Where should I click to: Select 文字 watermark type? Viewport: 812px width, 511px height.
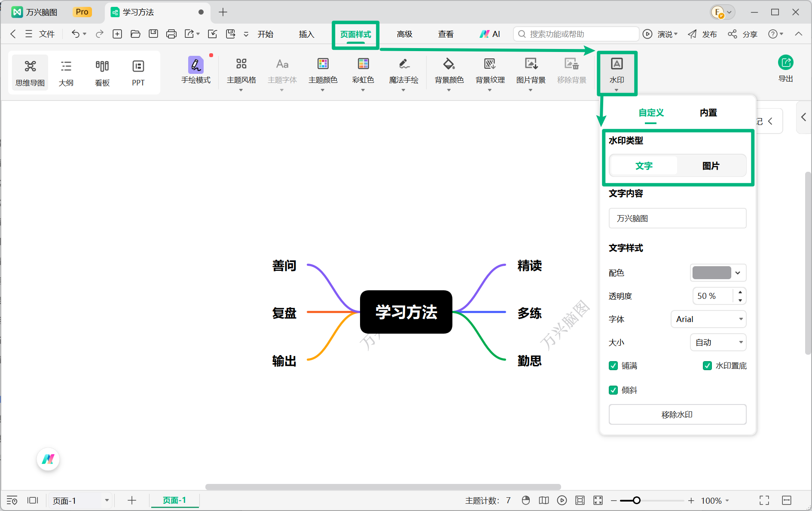tap(644, 166)
